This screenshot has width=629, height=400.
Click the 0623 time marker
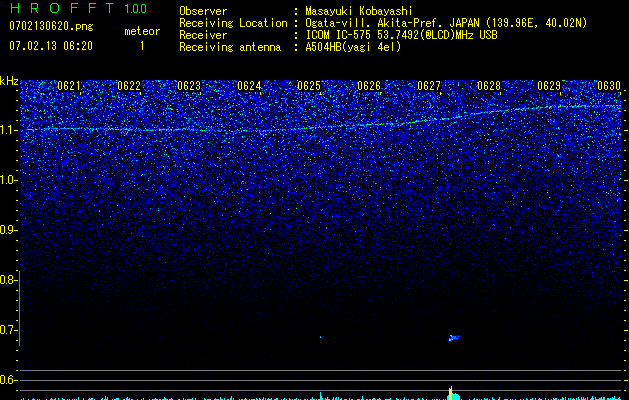[189, 86]
